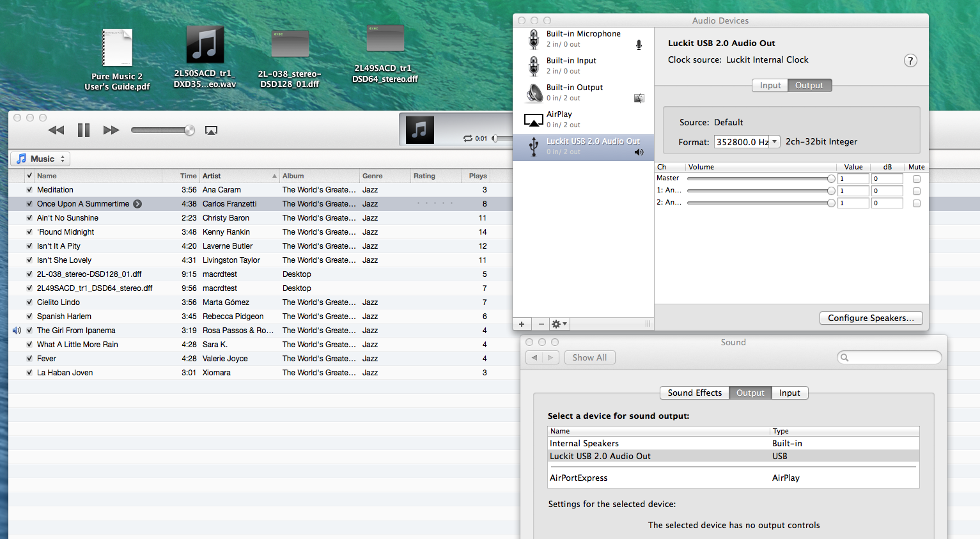Viewport: 980px width, 539px height.
Task: Click the Master Value input field
Action: (x=853, y=179)
